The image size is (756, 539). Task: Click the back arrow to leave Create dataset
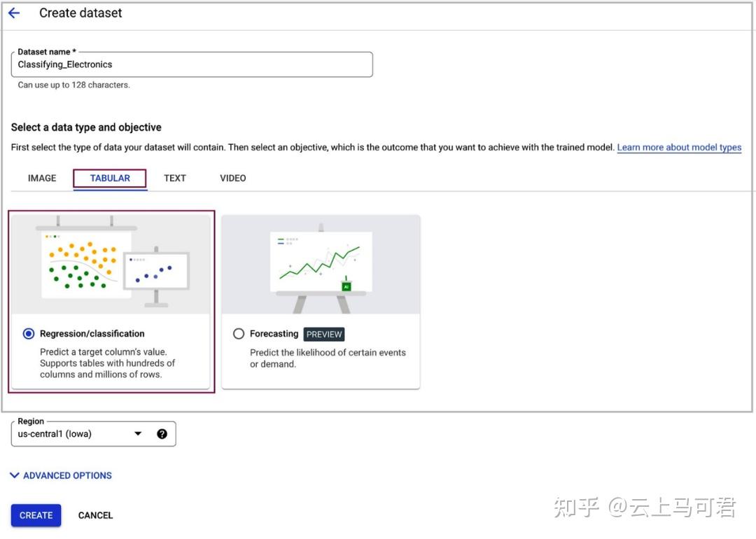tap(14, 13)
